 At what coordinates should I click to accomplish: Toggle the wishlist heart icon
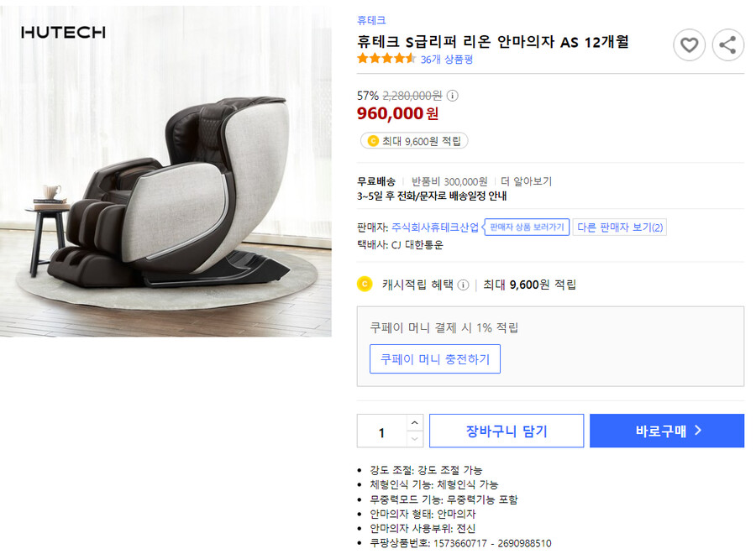point(690,45)
